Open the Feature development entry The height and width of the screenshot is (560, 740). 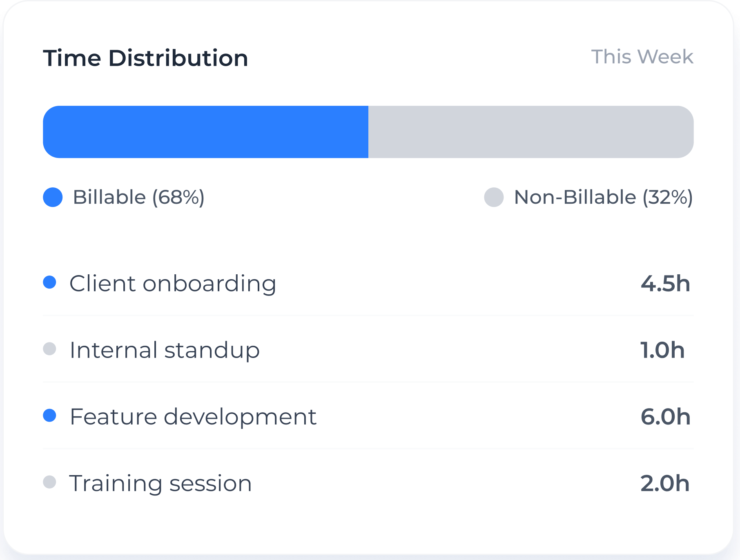[x=193, y=417]
